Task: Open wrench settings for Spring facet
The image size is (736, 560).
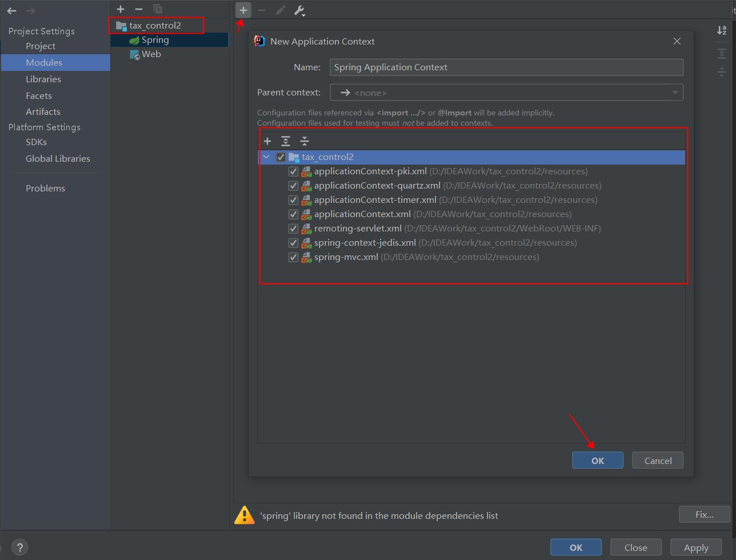Action: click(x=299, y=10)
